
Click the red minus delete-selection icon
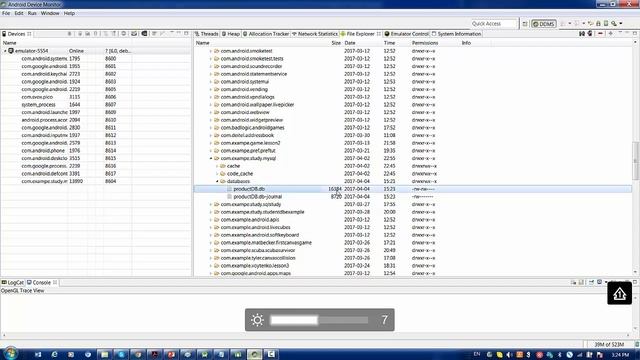pos(600,34)
